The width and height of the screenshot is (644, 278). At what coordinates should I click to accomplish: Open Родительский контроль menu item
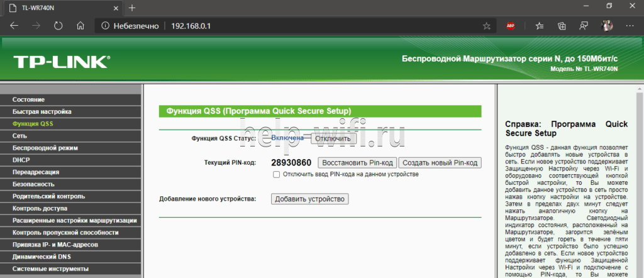[x=70, y=196]
